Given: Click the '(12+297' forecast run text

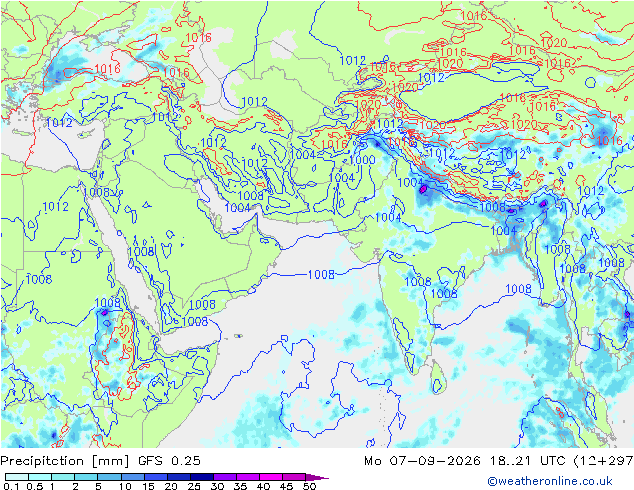Looking at the screenshot, I should (x=603, y=461).
